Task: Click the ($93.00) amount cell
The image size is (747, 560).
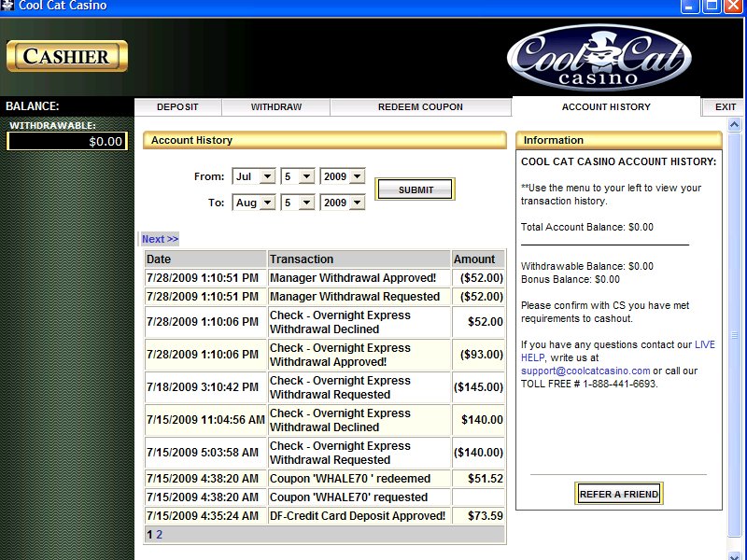Action: [478, 355]
